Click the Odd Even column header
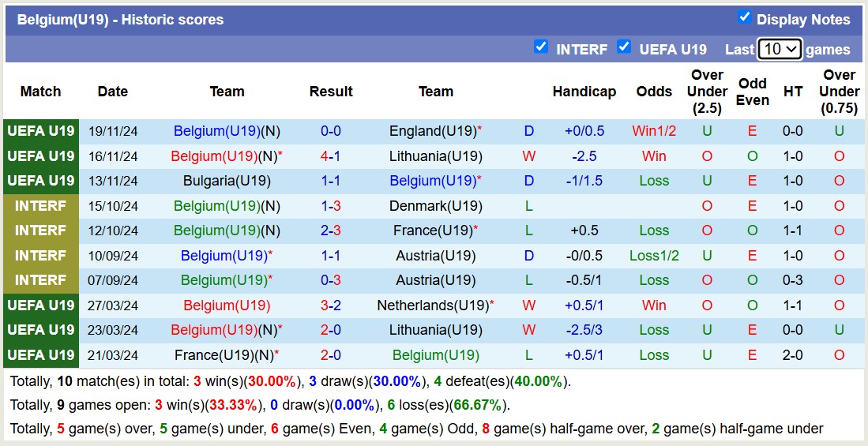 [752, 92]
